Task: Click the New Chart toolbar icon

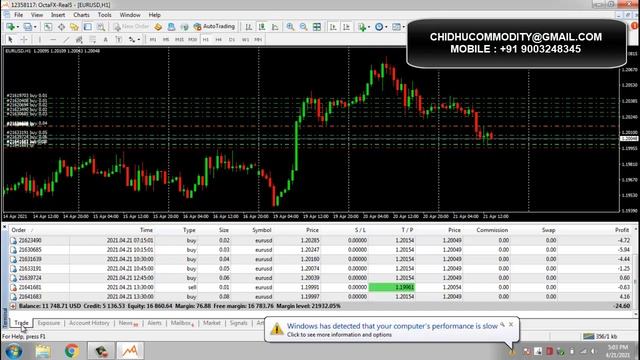Action: [10, 27]
